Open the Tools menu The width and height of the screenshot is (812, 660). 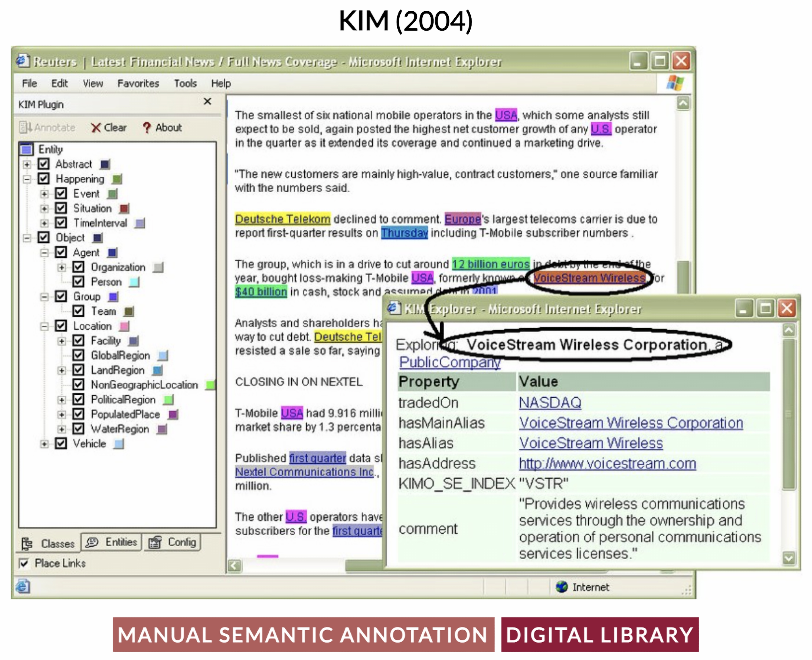coord(185,83)
